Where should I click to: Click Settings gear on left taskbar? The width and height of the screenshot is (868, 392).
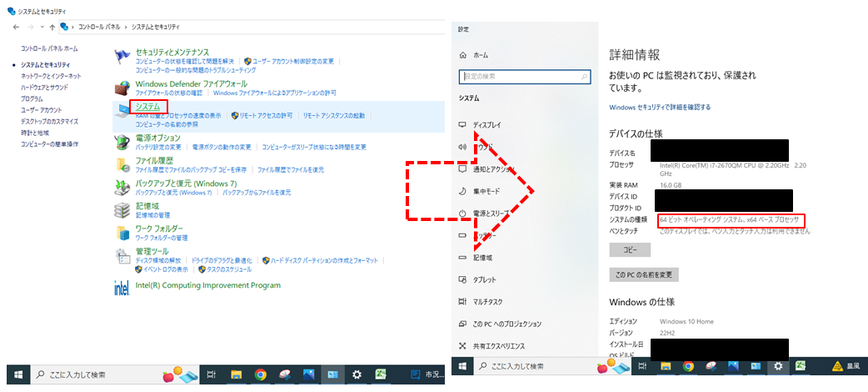[x=357, y=375]
